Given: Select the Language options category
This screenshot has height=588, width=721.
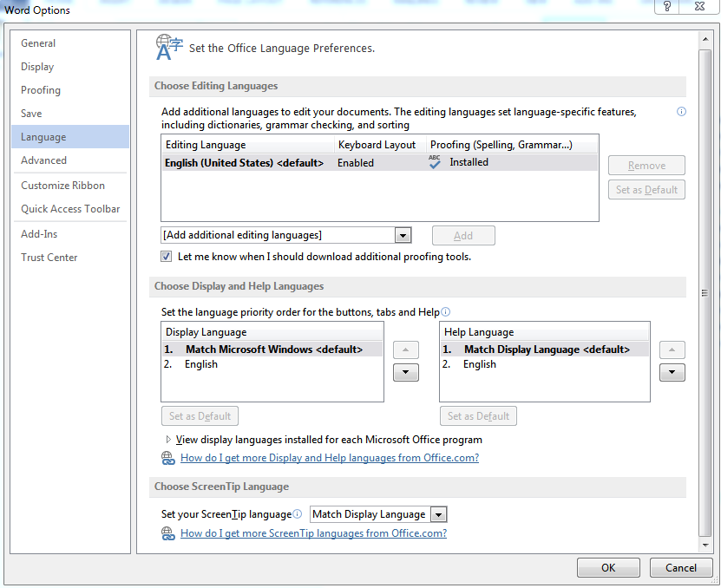Looking at the screenshot, I should pyautogui.click(x=70, y=136).
